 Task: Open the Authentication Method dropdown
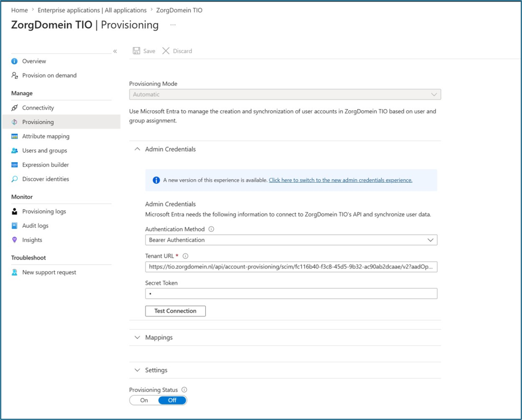291,240
